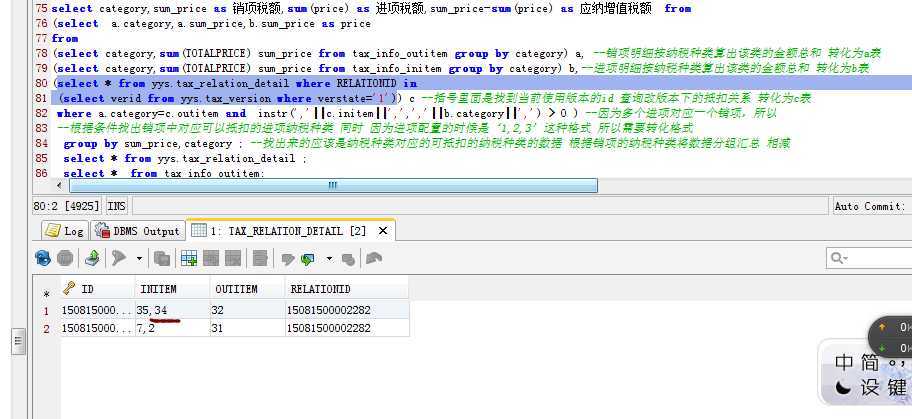This screenshot has height=419, width=912.
Task: Click the cursor position 80:2 [4925] status
Action: (x=67, y=206)
